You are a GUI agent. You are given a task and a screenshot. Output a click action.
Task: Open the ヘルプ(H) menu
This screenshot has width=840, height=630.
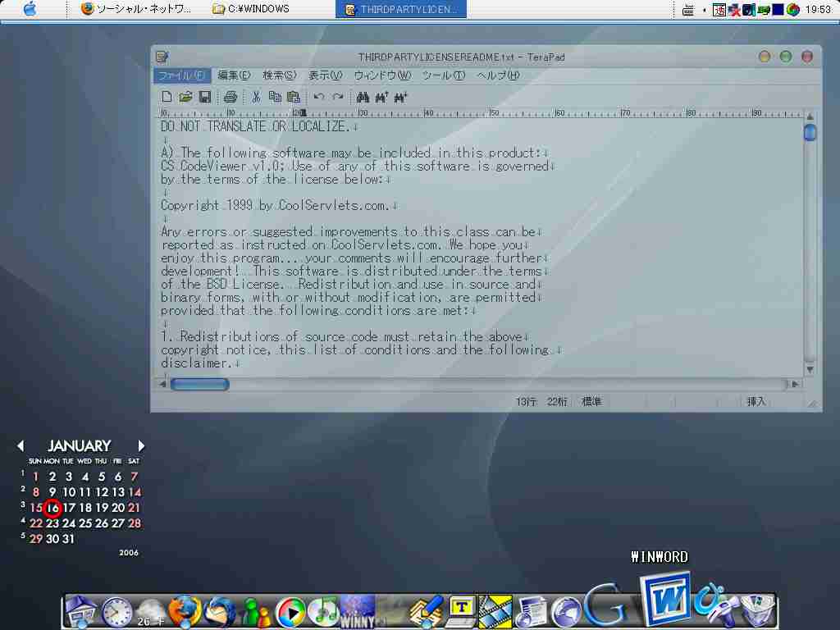(498, 75)
